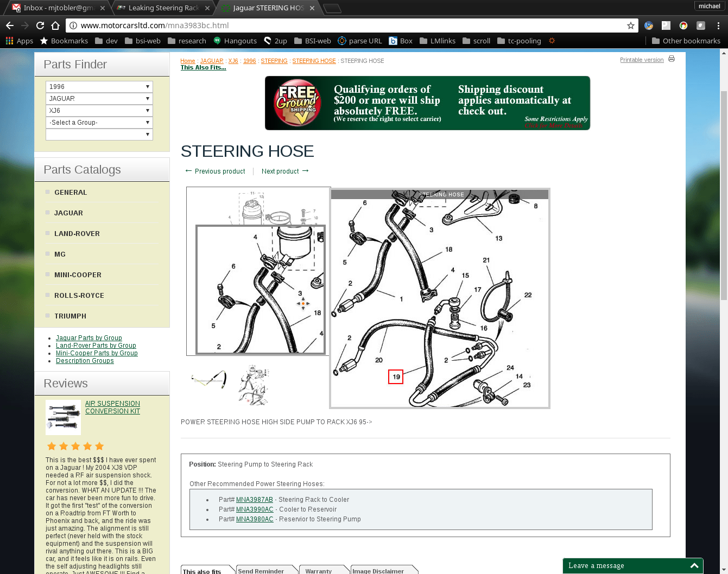Click the printer icon for printable version
Viewport: 728px width, 574px height.
[672, 59]
